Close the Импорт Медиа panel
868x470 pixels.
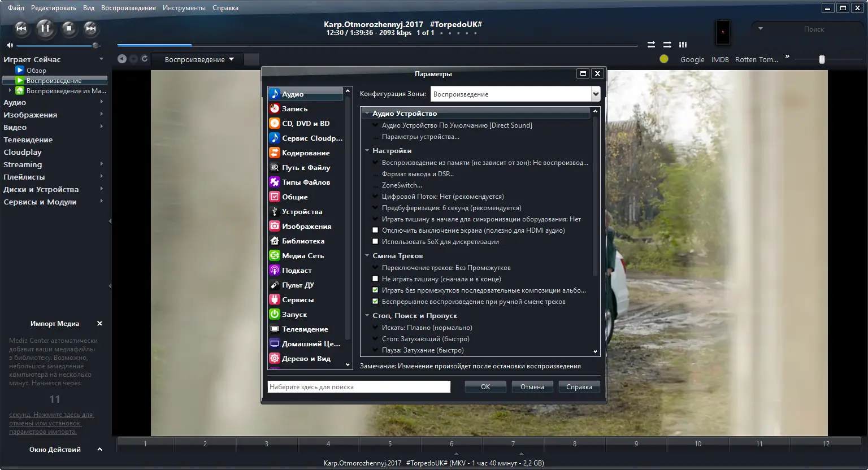99,324
